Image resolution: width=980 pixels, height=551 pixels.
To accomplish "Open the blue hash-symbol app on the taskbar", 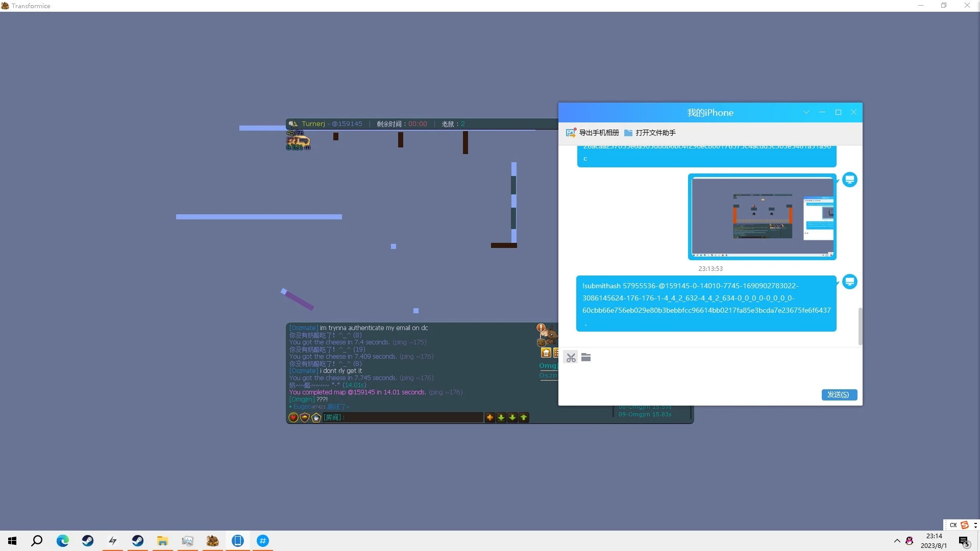I will [x=263, y=541].
